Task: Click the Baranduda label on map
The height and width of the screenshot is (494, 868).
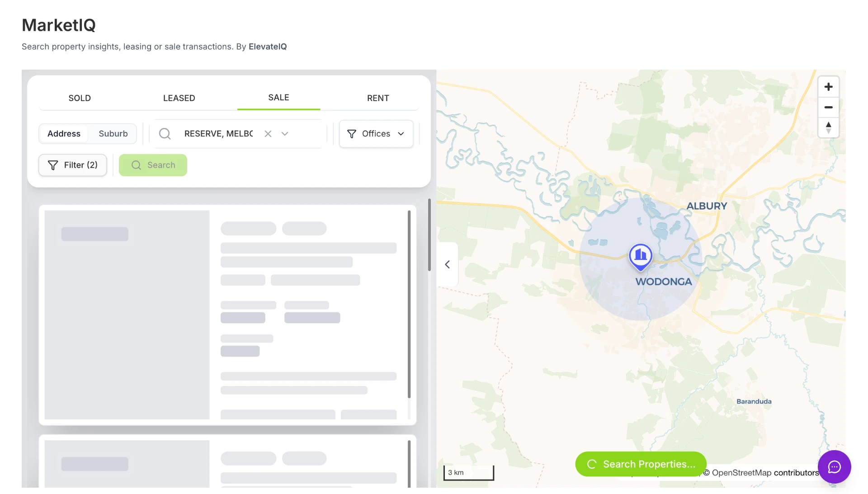Action: pos(754,401)
